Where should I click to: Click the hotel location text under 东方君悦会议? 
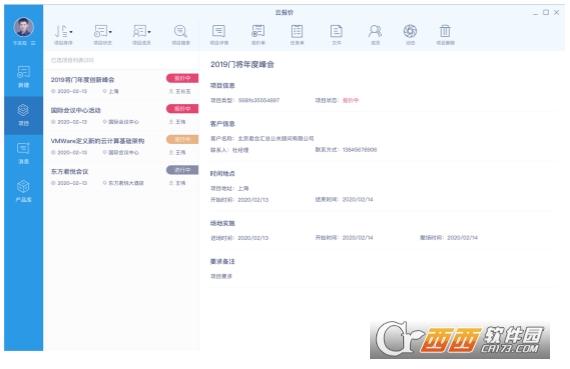(126, 183)
